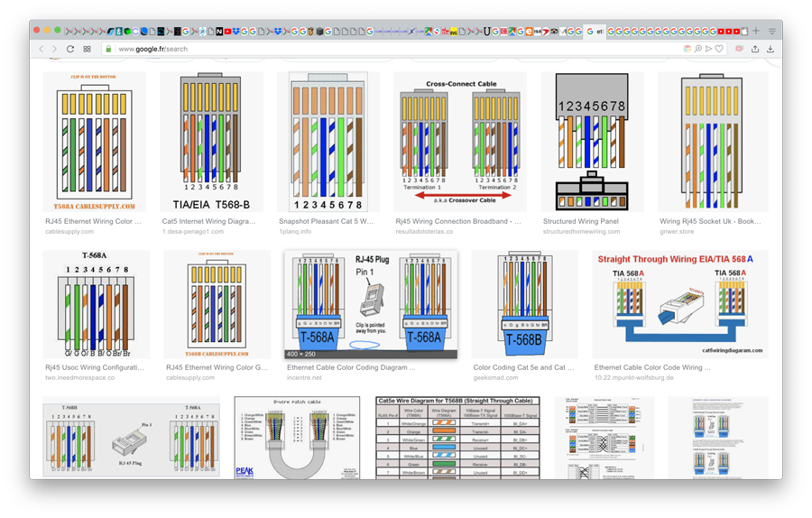
Task: Open the Cat5e Wire Diagram T568B table image
Action: point(457,438)
